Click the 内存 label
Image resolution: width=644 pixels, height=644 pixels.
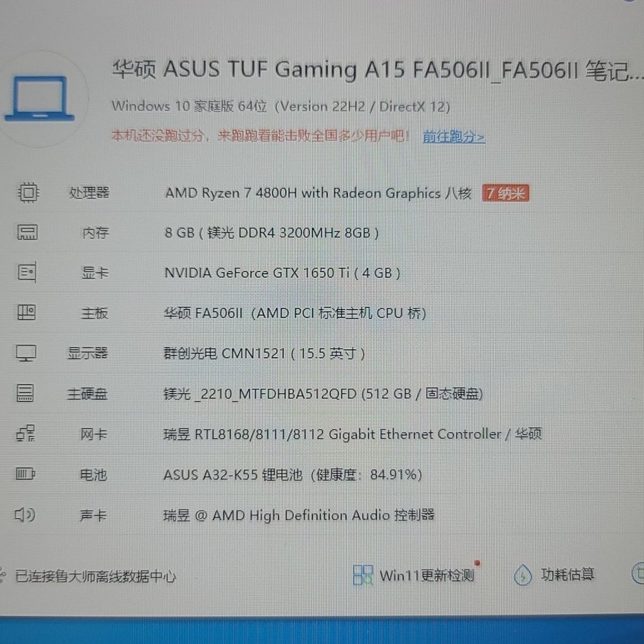pos(96,233)
